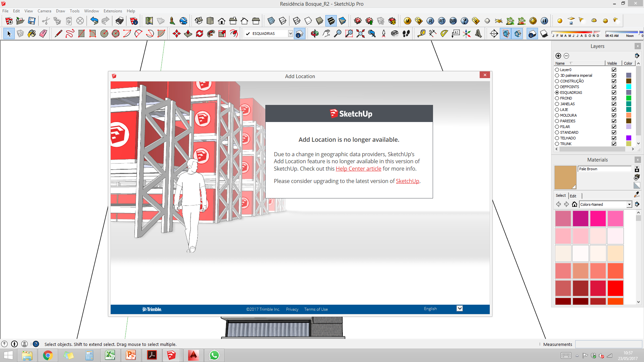Viewport: 644px width, 362px height.
Task: Follow the SketchUp upgrade link
Action: pos(408,181)
